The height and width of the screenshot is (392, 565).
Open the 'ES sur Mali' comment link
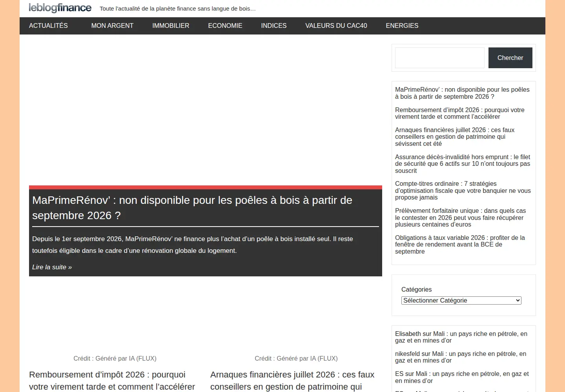pos(462,377)
